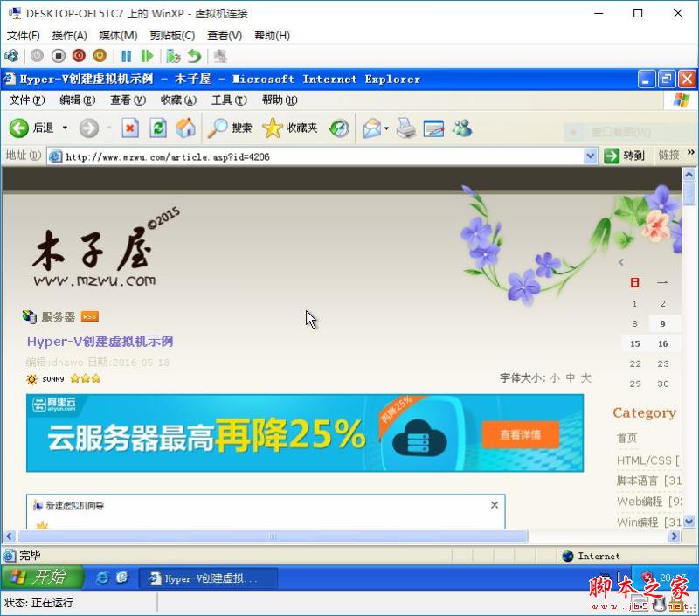
Task: Click the 阿里云 logo on banner ad
Action: click(53, 405)
